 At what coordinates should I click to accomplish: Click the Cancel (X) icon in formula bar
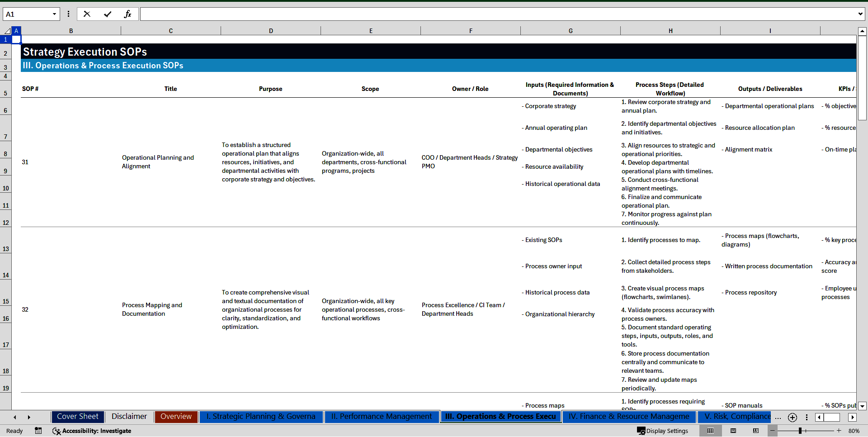click(87, 14)
